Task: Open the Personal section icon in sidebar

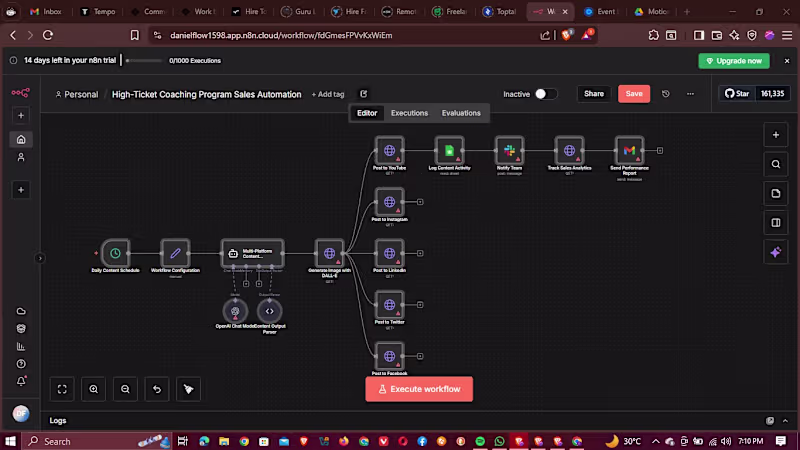Action: pos(21,157)
